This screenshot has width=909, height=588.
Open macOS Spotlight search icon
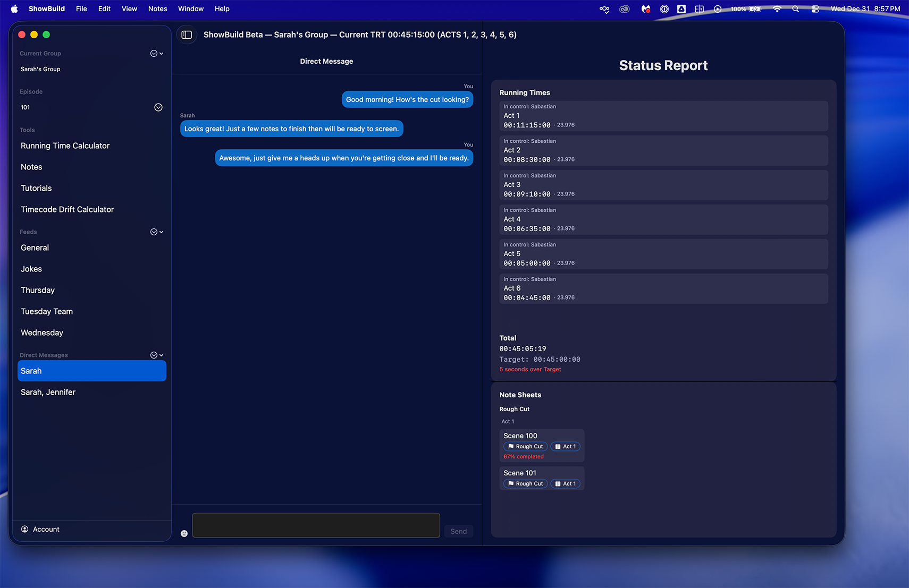795,9
